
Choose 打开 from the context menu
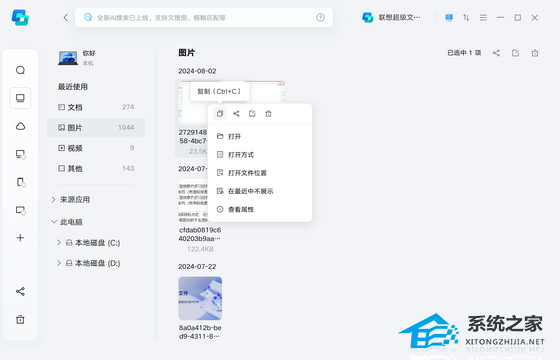260,136
